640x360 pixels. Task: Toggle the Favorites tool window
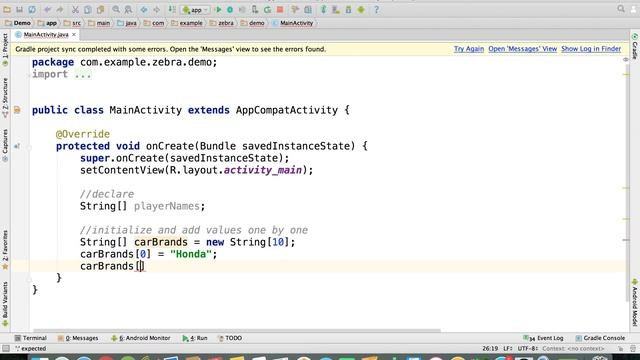(5, 250)
